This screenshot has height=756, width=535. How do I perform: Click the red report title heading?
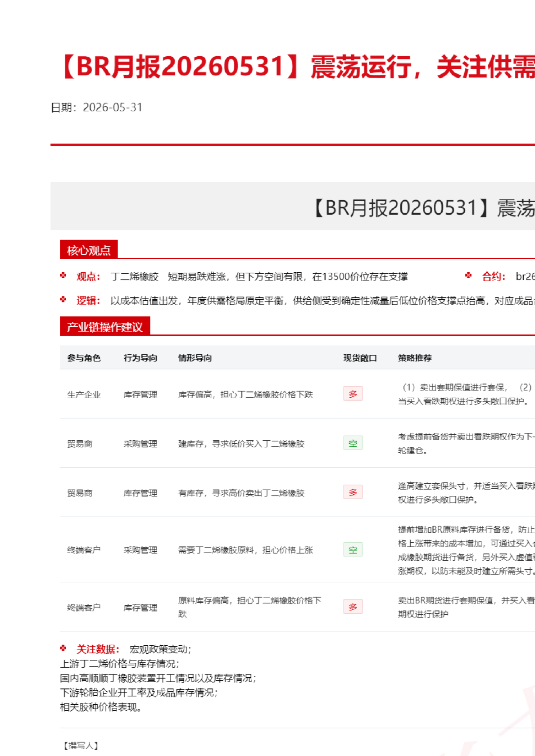coord(297,67)
